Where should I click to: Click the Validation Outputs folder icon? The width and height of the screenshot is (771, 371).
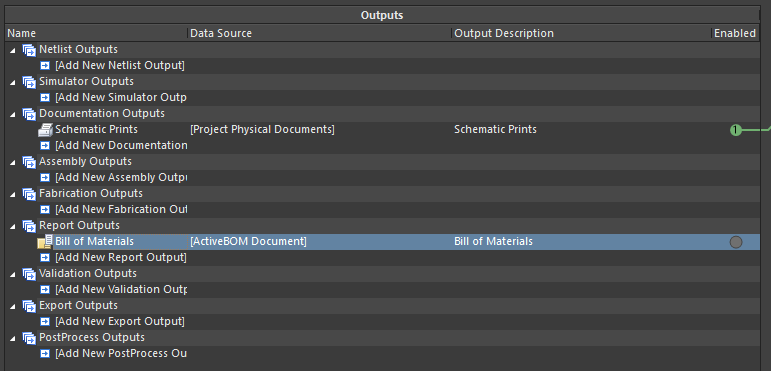tap(29, 274)
